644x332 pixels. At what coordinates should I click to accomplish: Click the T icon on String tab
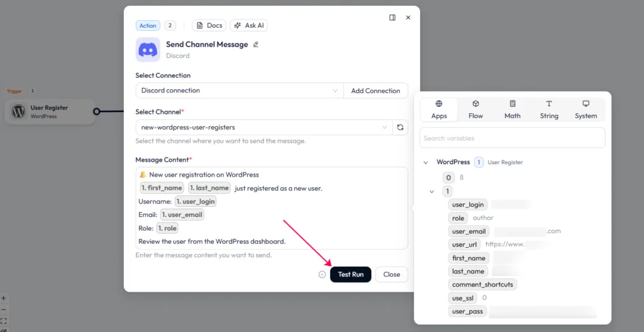pyautogui.click(x=549, y=104)
